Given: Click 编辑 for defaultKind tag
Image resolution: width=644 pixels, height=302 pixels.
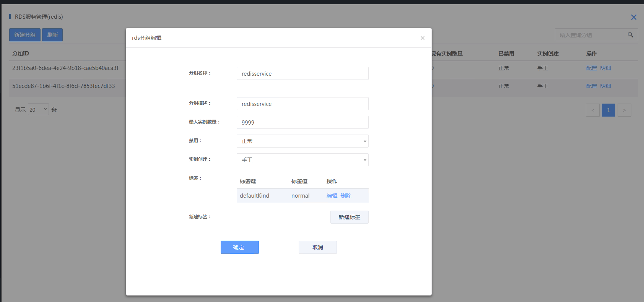Looking at the screenshot, I should 332,196.
